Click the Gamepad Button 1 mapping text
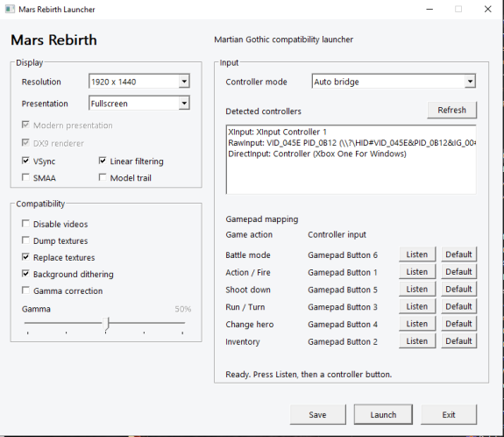Image resolution: width=504 pixels, height=437 pixels. pyautogui.click(x=343, y=273)
